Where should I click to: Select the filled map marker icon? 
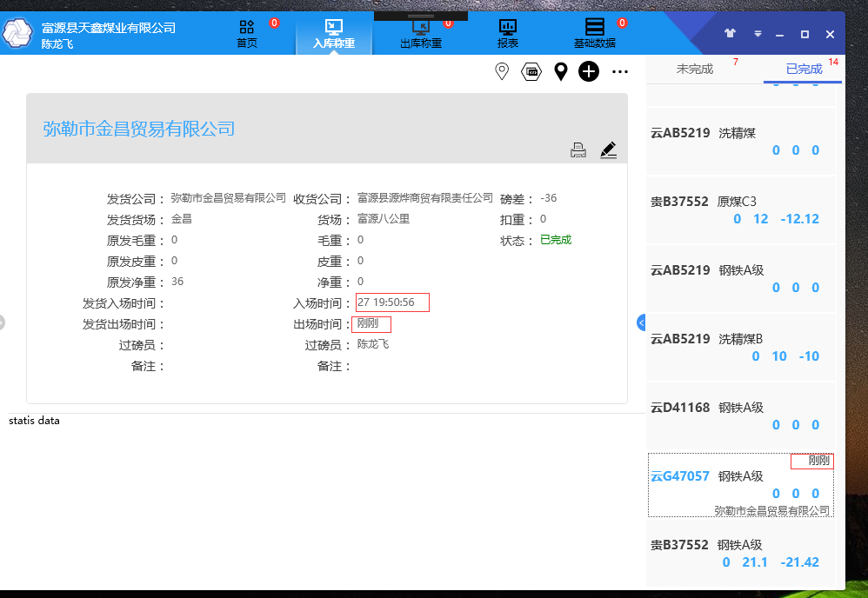pyautogui.click(x=560, y=71)
